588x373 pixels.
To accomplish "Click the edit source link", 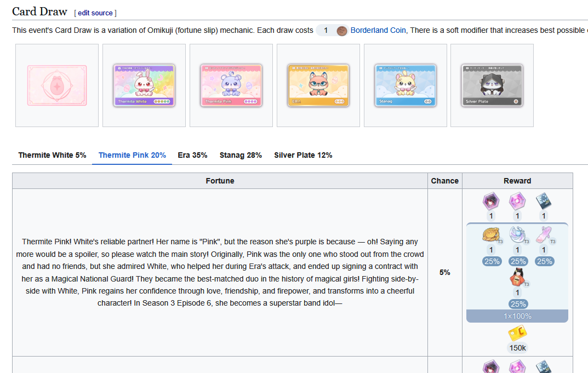I will (95, 13).
